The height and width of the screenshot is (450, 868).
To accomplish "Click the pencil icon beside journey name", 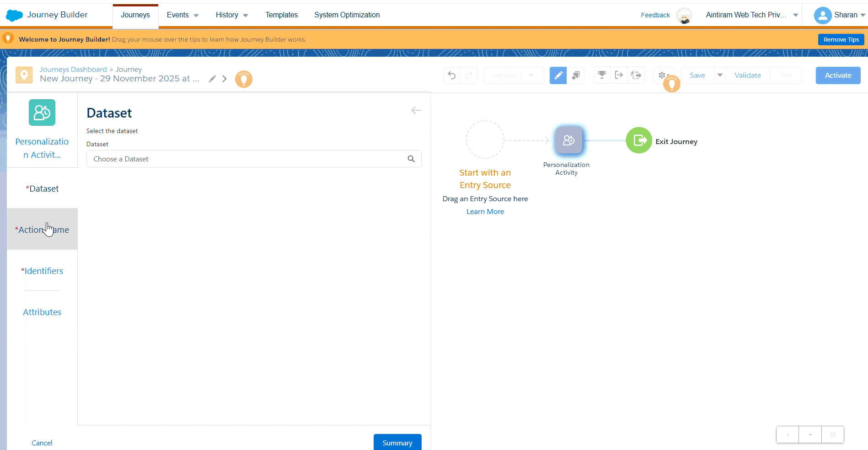I will click(212, 79).
